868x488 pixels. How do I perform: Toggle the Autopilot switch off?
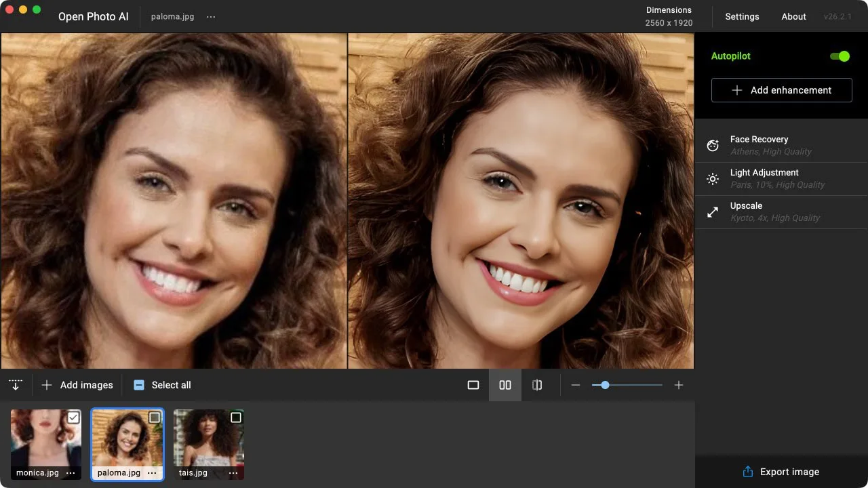coord(840,56)
